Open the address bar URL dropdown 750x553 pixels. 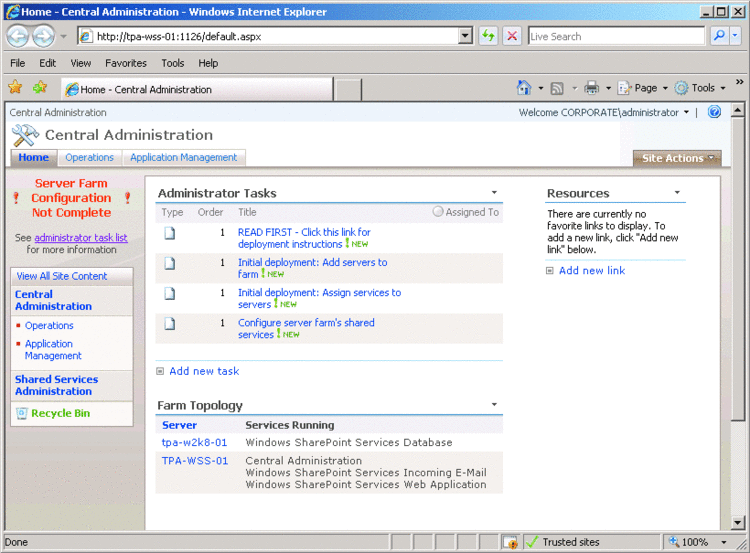coord(465,36)
